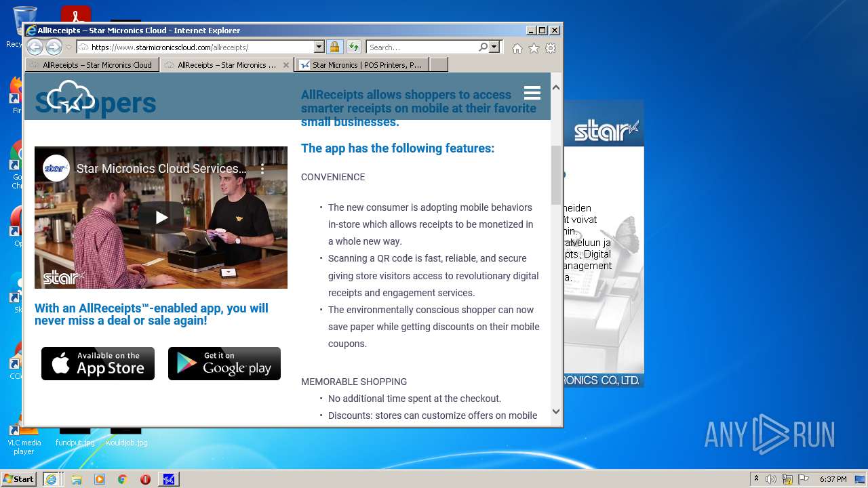The height and width of the screenshot is (488, 868).
Task: Select the Adobe Reader desktop icon
Action: [x=76, y=15]
